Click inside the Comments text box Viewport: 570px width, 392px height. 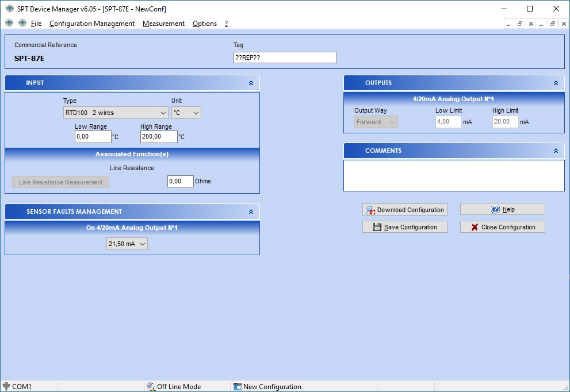tap(454, 175)
